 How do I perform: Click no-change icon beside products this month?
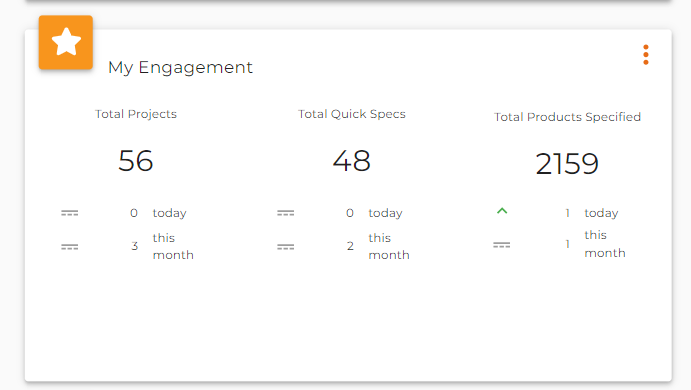coord(502,245)
